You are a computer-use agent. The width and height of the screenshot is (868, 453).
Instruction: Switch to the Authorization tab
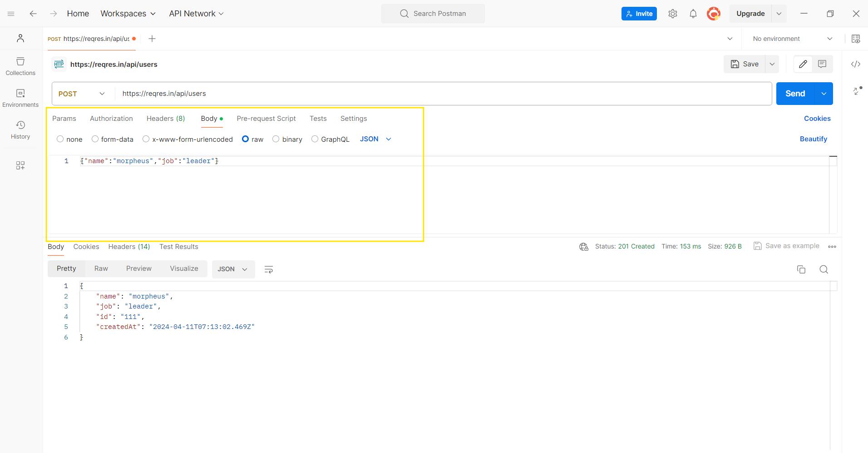coord(111,119)
